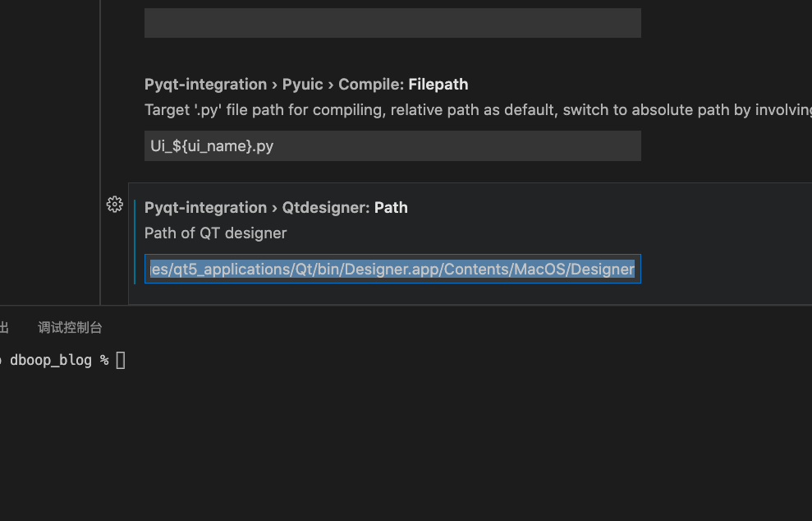Click the command status circle before terminal prompt
812x521 pixels.
[x=1, y=360]
